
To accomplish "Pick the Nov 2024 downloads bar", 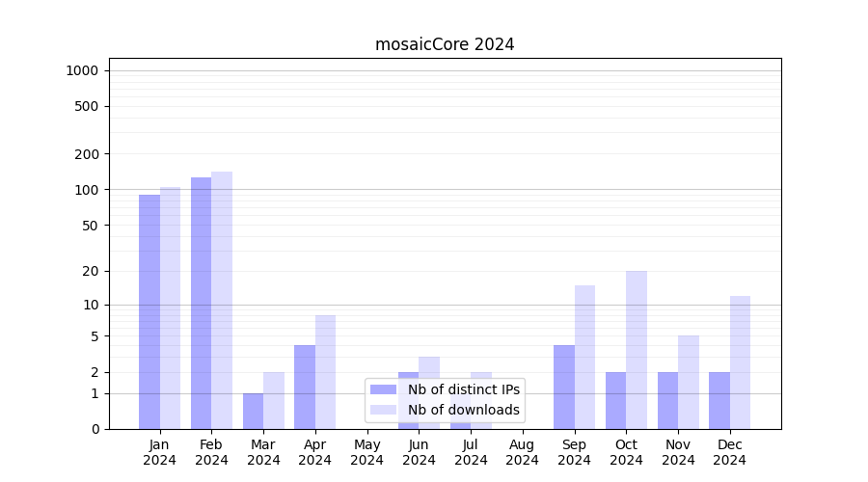I will point(689,382).
